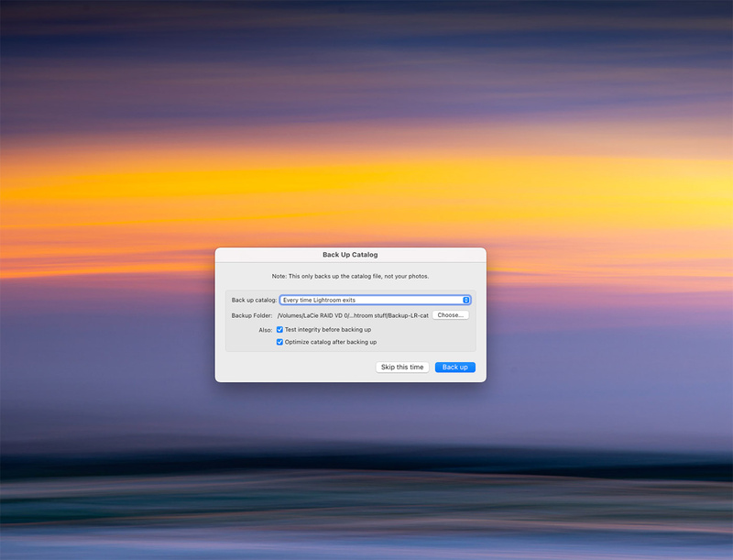Enable "Test integrity before backing up"
This screenshot has height=560, width=733.
[279, 329]
